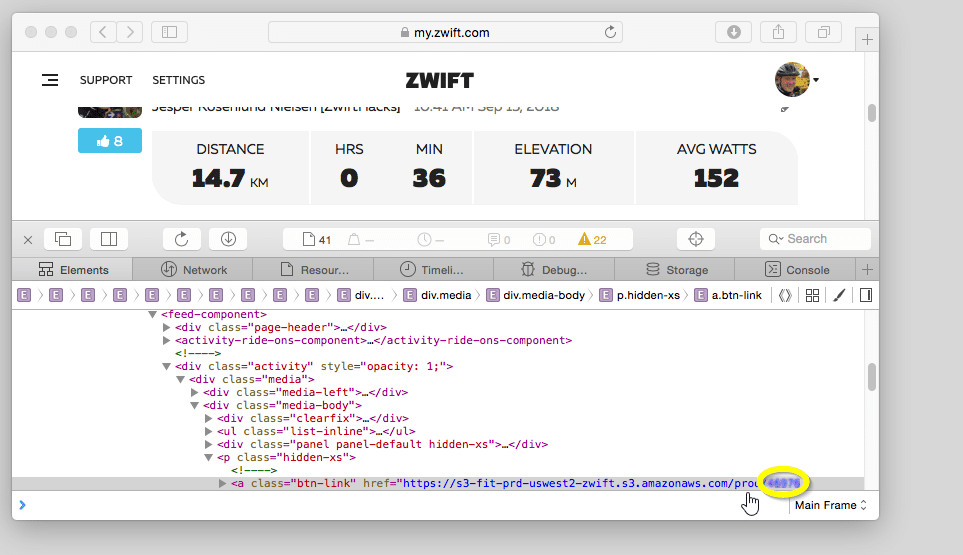Expand the panel-default hidden-xs node

point(209,444)
